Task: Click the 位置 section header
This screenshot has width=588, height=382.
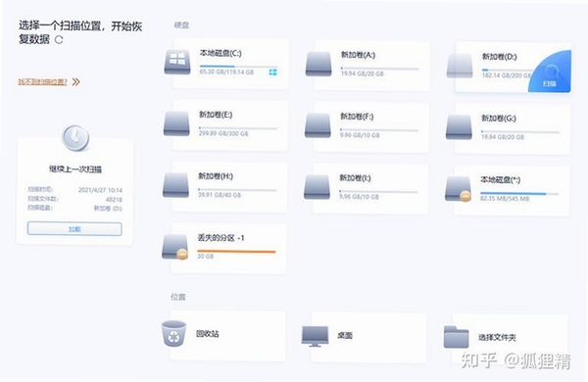Action: point(178,297)
